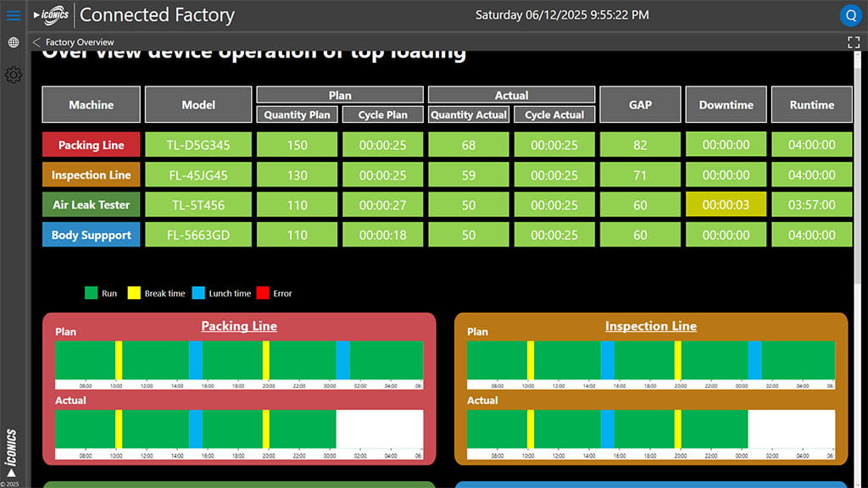
Task: Open the Packing Line chart title link
Action: click(x=239, y=325)
